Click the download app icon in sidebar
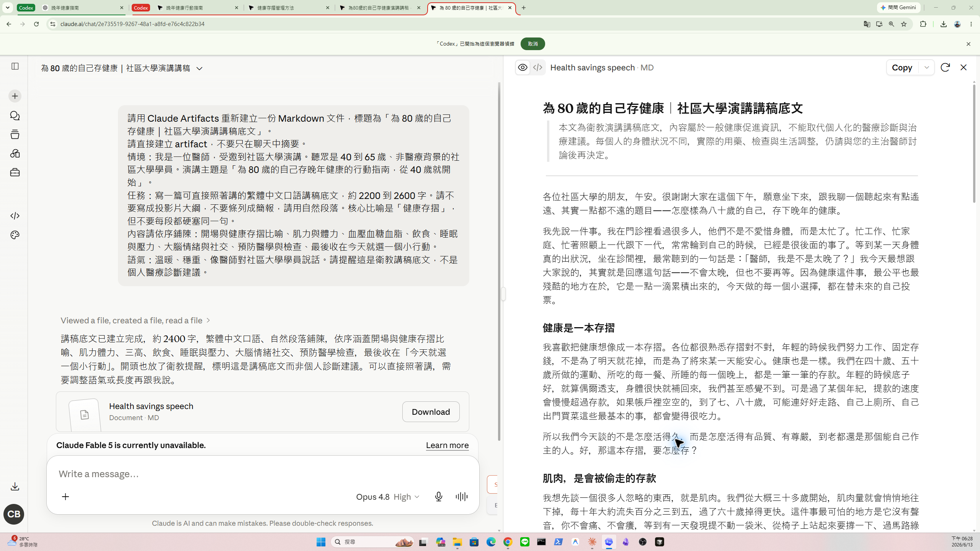 tap(15, 487)
